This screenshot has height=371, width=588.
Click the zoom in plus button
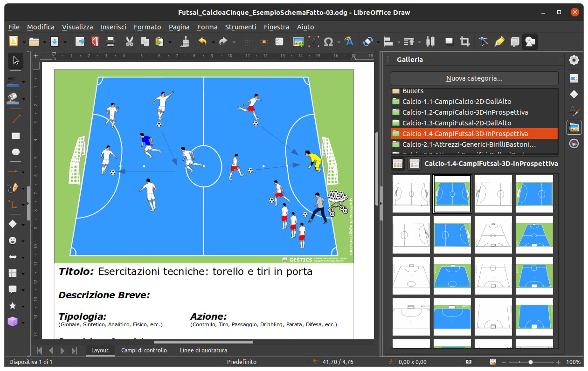tap(559, 362)
